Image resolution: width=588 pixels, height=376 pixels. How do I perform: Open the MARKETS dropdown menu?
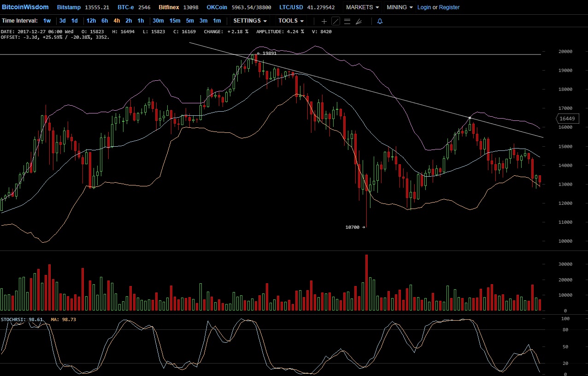coord(362,7)
